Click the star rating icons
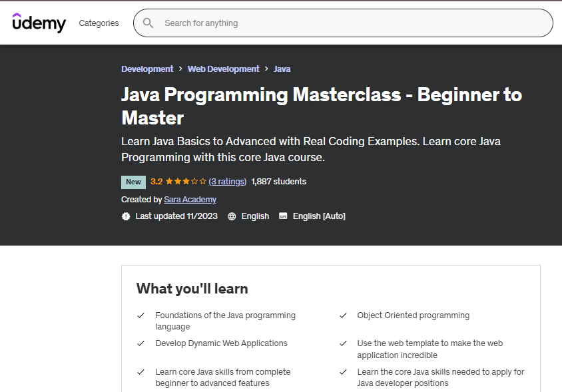The height and width of the screenshot is (392, 562). (186, 181)
